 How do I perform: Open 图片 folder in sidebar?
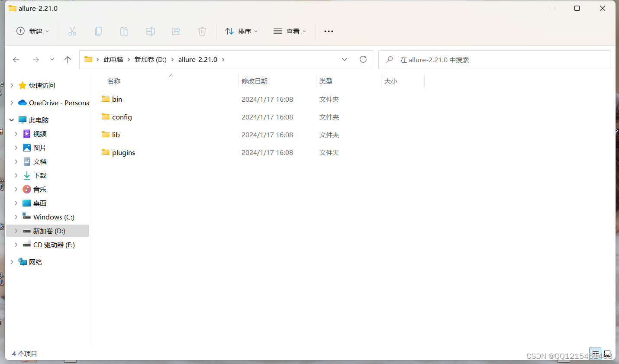[x=40, y=148]
